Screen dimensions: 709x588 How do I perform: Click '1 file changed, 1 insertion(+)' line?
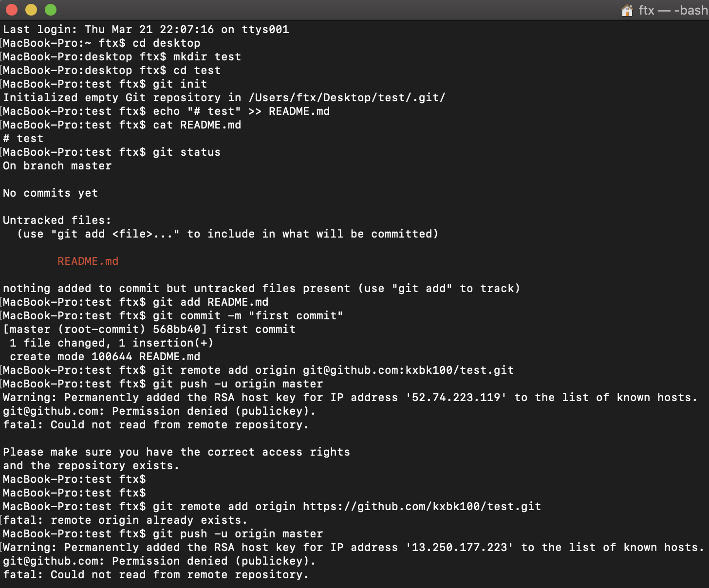(x=112, y=343)
